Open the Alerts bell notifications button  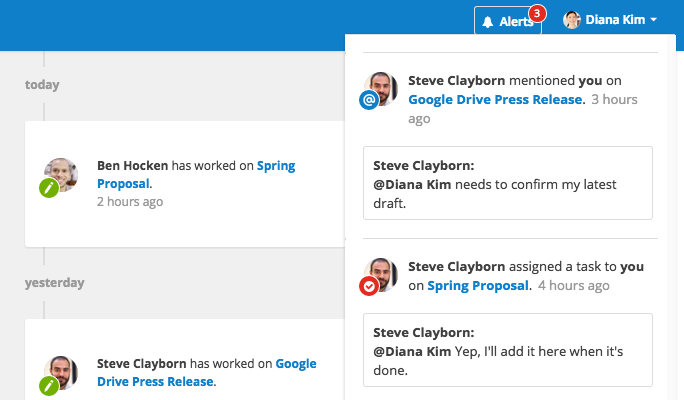point(508,20)
